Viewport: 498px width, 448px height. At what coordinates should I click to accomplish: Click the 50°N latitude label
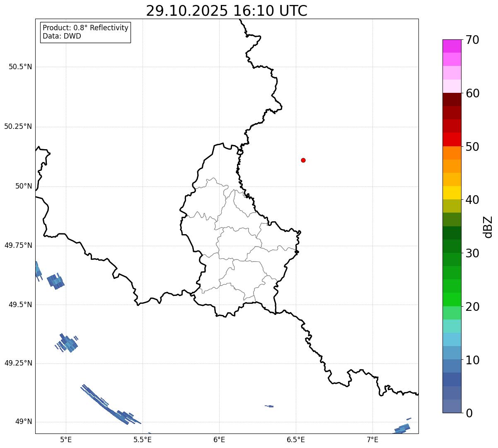pyautogui.click(x=24, y=186)
